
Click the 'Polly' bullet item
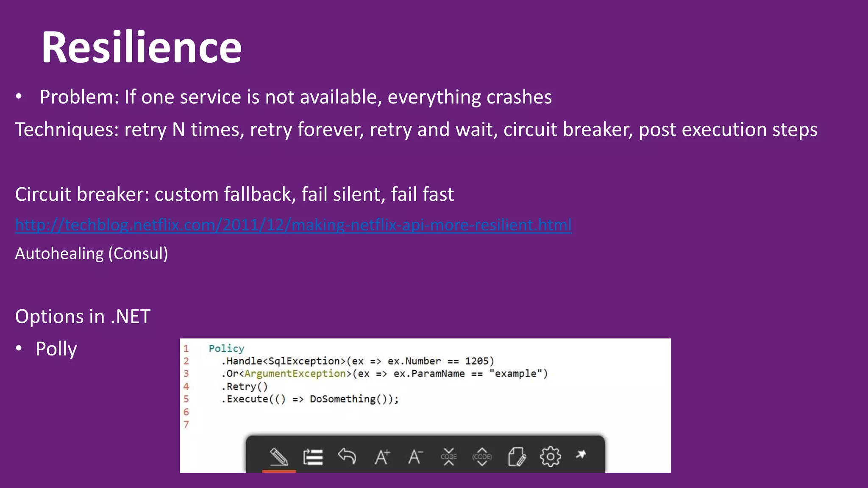coord(56,349)
